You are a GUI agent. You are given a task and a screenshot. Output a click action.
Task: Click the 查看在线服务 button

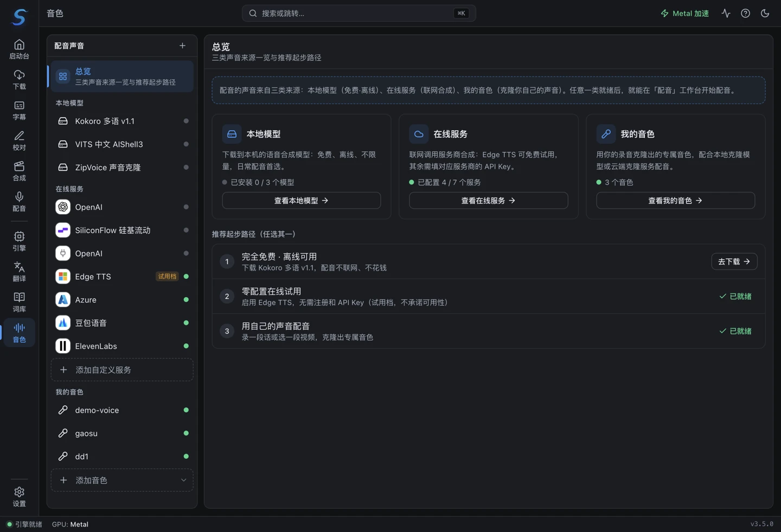(x=488, y=201)
